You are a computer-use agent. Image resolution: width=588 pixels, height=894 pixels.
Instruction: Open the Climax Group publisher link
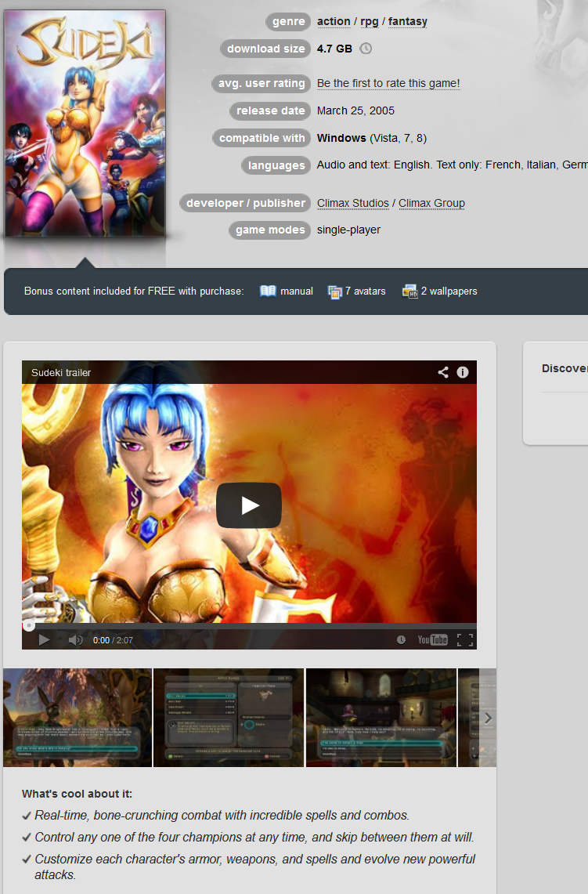point(431,203)
